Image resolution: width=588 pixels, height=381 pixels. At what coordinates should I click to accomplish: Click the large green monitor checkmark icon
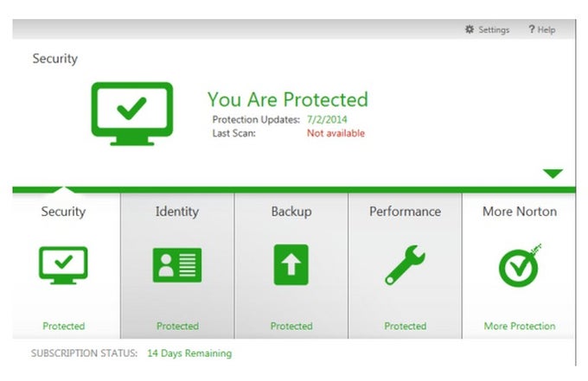[x=131, y=111]
